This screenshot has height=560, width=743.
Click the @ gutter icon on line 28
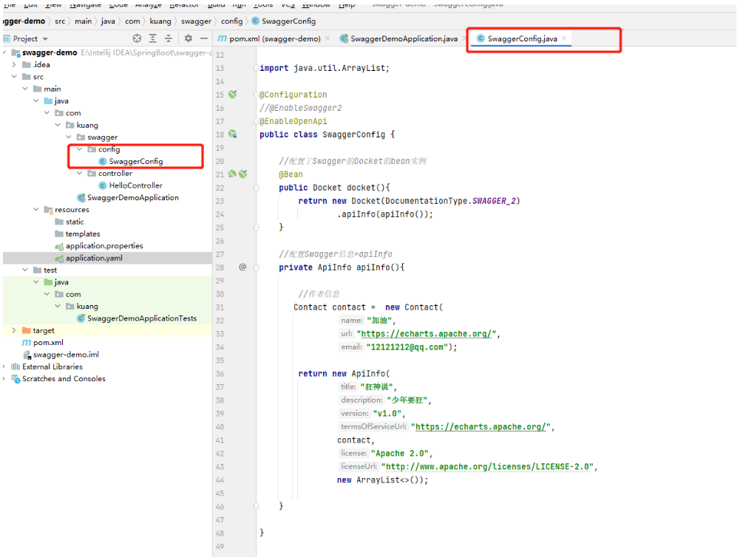click(x=242, y=267)
